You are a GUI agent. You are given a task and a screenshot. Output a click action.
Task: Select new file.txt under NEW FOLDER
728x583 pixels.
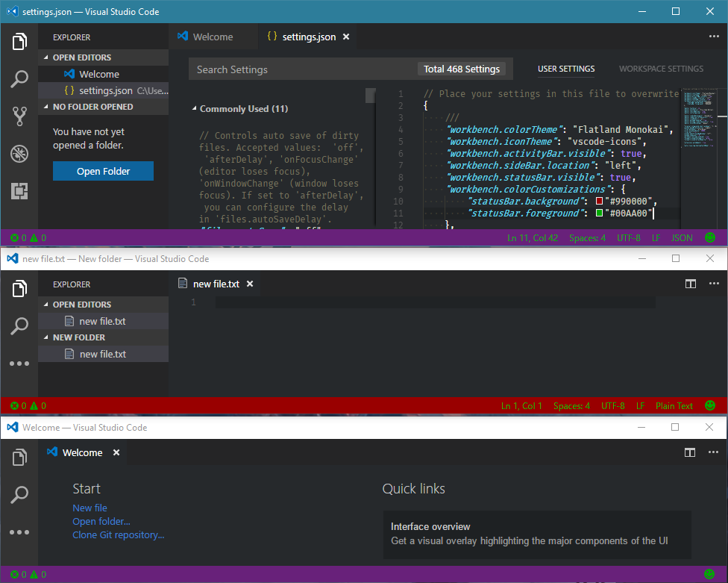(x=103, y=354)
